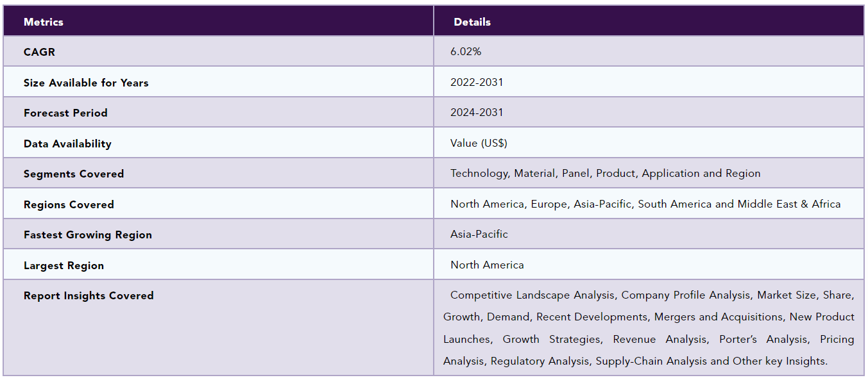Select the Size Available for Years label

(86, 83)
